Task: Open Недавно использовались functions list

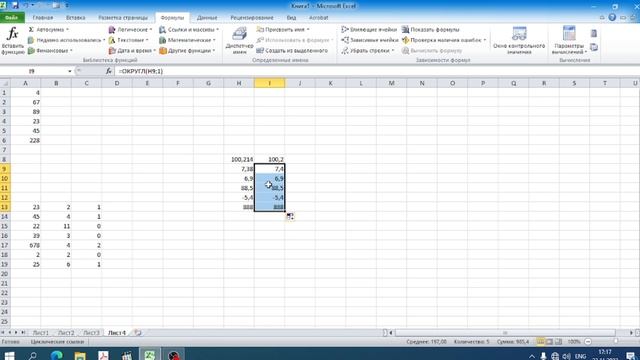Action: (x=66, y=40)
